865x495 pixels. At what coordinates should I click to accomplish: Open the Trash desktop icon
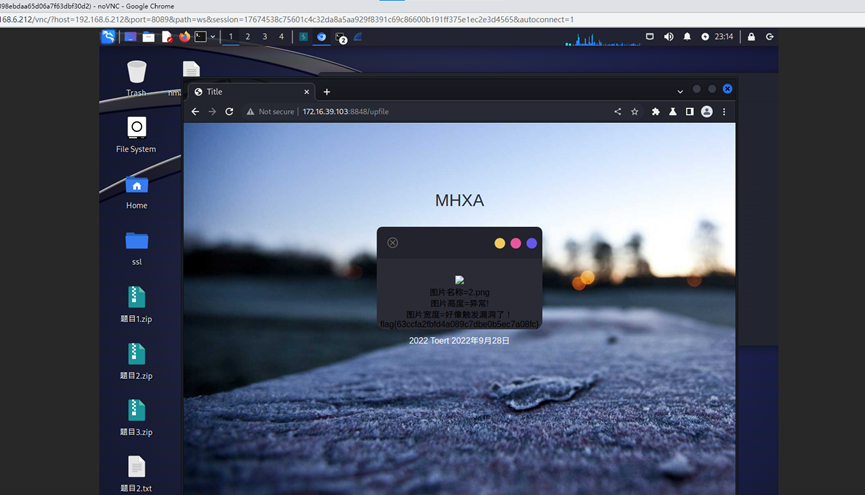pos(136,78)
